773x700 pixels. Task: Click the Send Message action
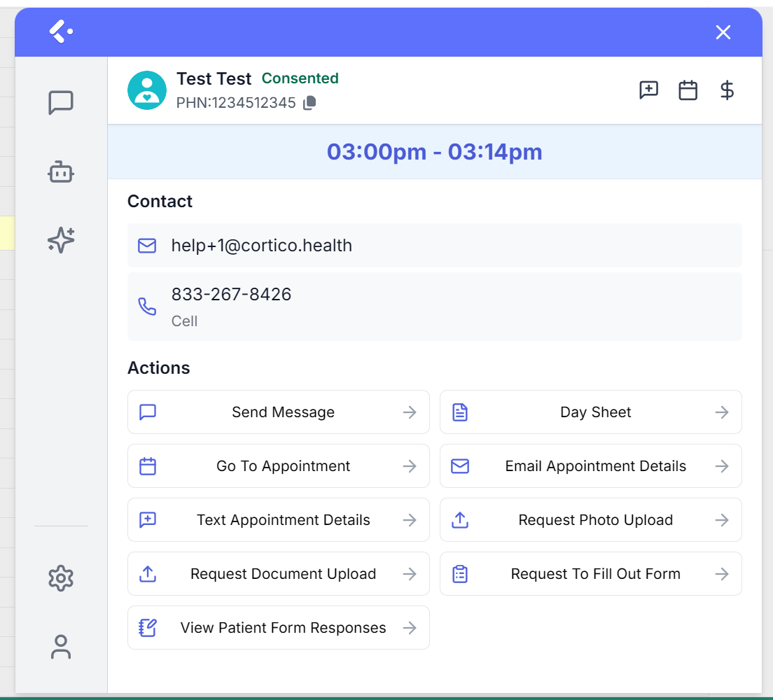[x=279, y=412]
